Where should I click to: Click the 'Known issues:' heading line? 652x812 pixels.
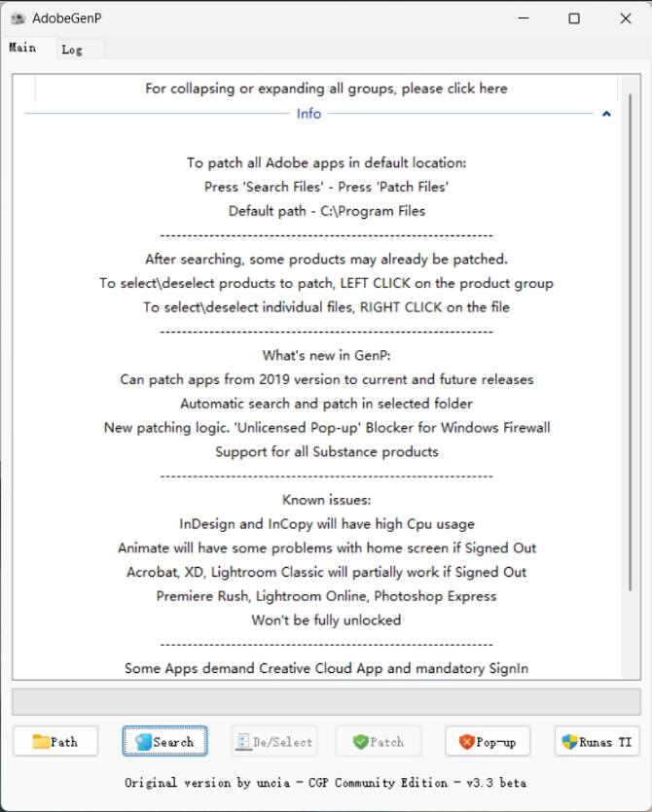click(326, 500)
